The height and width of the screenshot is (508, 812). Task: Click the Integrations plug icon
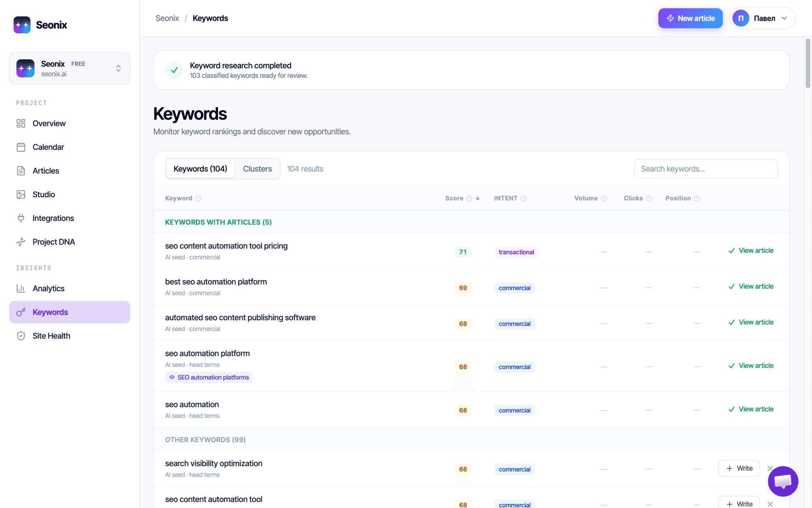[x=21, y=218]
